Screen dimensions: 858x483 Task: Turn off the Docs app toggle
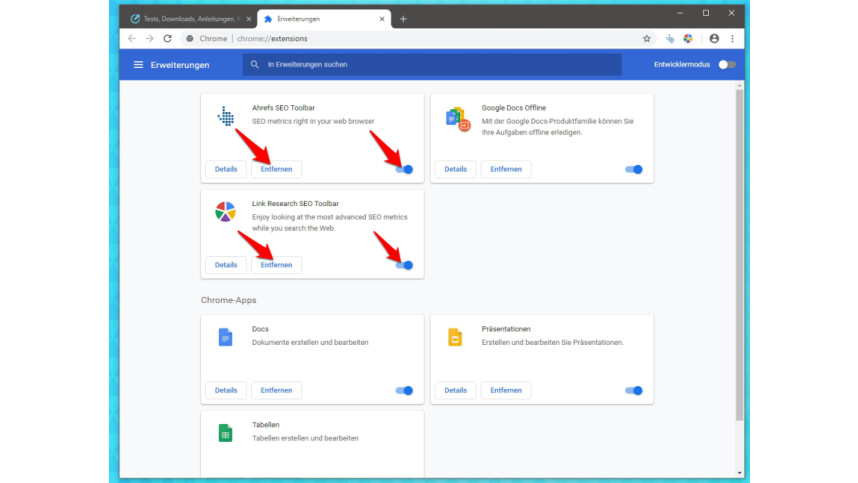404,391
